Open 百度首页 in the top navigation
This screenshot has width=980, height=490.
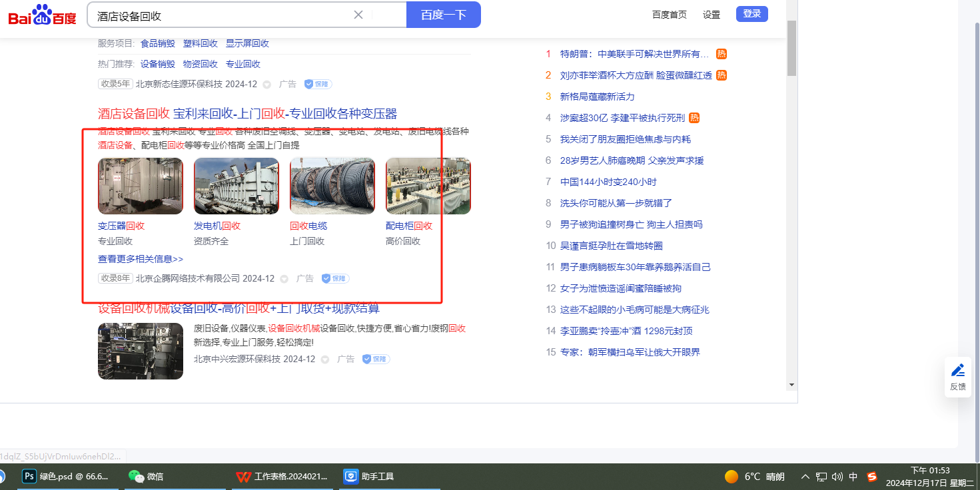coord(669,15)
